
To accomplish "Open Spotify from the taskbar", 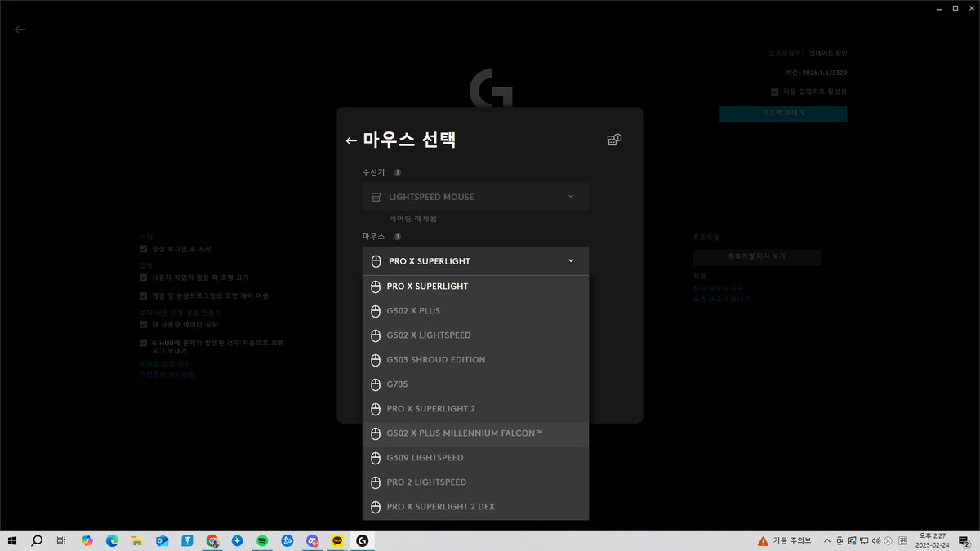I will click(x=262, y=540).
